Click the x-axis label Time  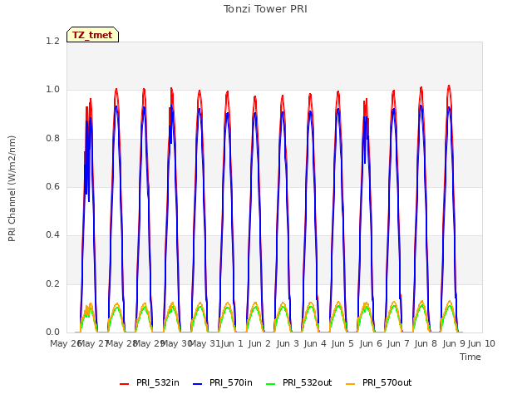[x=470, y=357]
